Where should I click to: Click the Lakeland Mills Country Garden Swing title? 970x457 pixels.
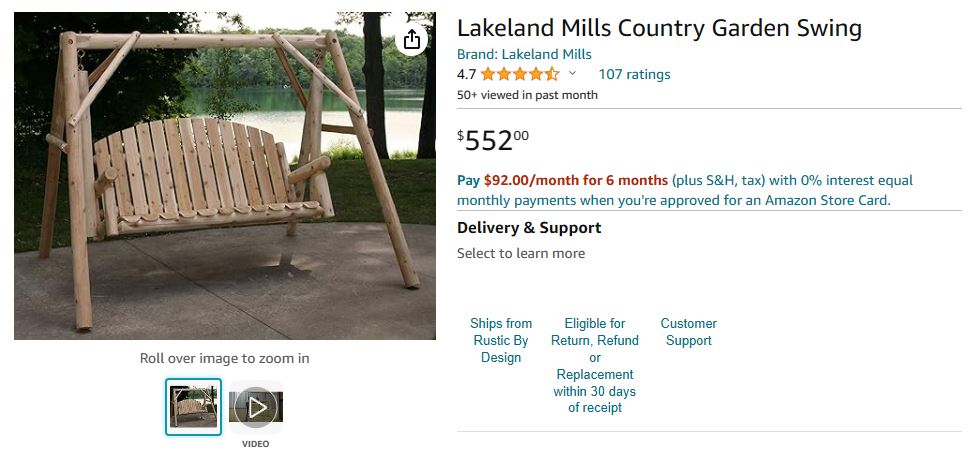659,28
